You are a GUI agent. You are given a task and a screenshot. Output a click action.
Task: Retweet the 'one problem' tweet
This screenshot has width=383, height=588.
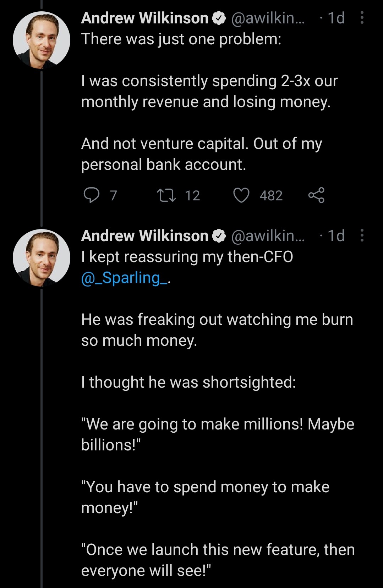pos(167,195)
